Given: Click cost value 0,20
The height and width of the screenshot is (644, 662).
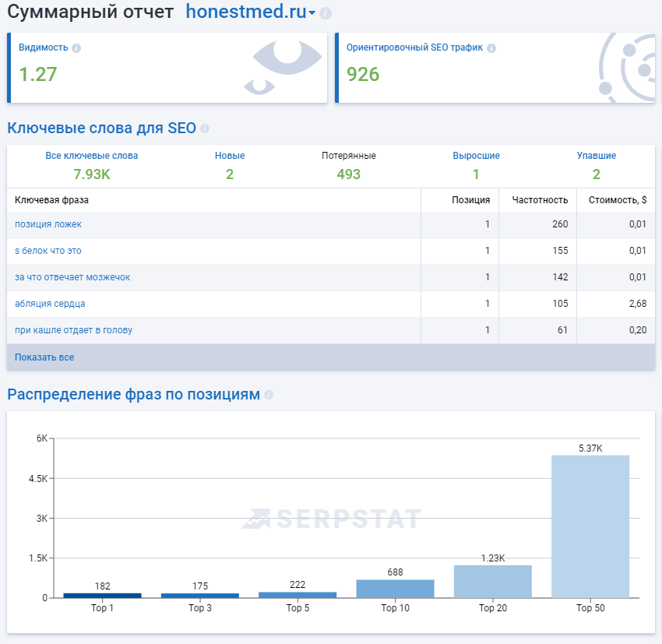Looking at the screenshot, I should [638, 330].
